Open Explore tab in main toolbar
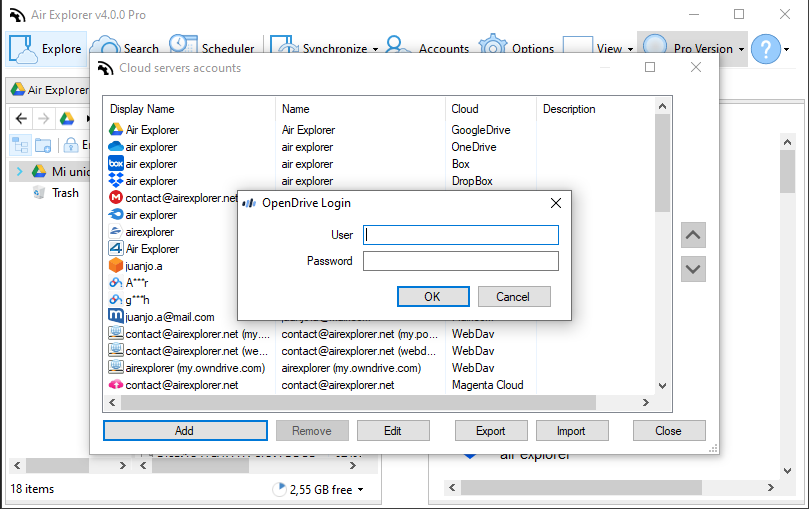809x509 pixels. tap(46, 48)
